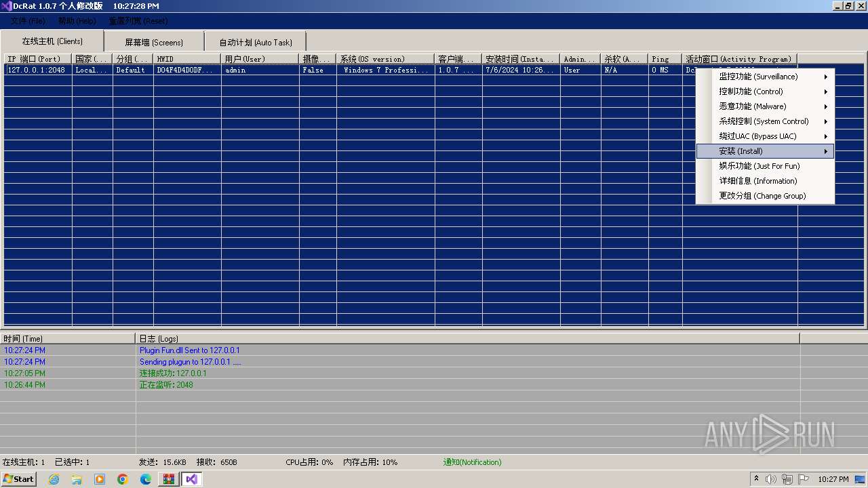Expand 监控功能 (Surveillance) submenu
This screenshot has width=868, height=488.
(766, 77)
